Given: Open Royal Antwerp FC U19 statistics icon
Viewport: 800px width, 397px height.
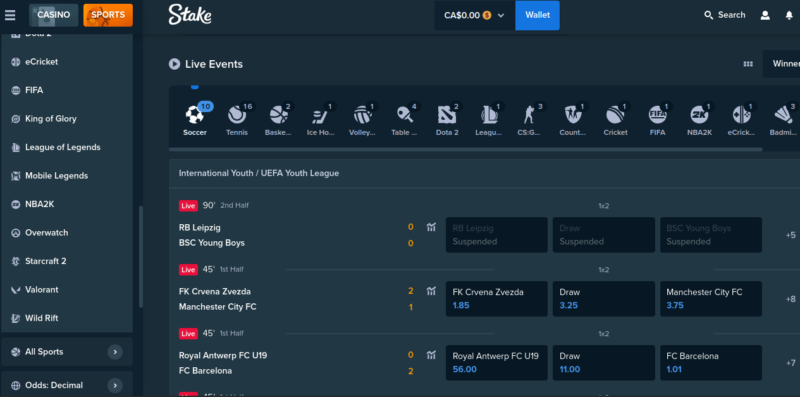Looking at the screenshot, I should (431, 355).
